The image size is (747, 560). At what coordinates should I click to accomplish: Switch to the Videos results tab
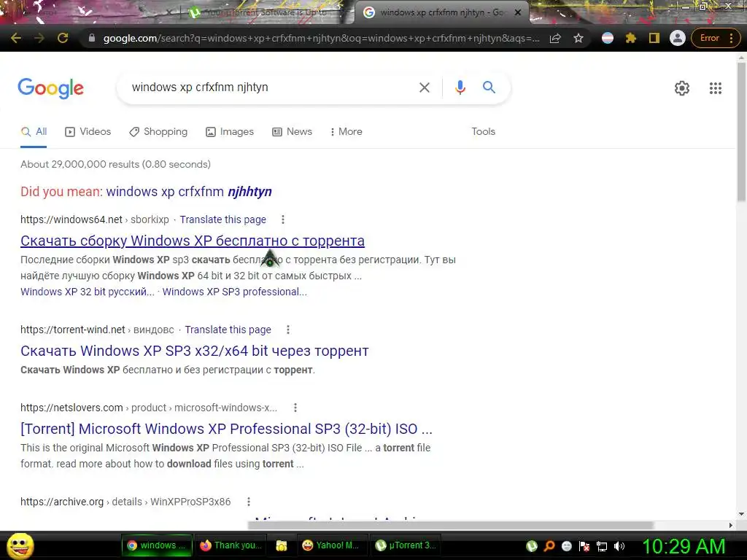click(88, 132)
